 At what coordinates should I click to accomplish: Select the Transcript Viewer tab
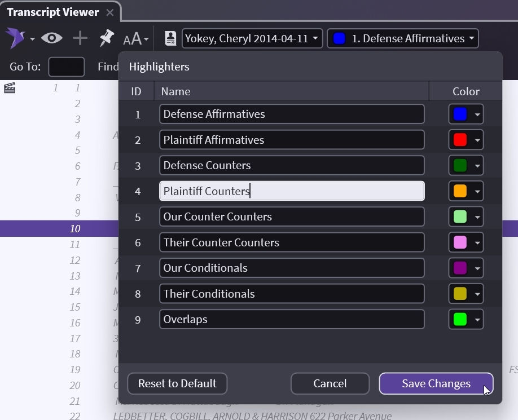pyautogui.click(x=52, y=12)
